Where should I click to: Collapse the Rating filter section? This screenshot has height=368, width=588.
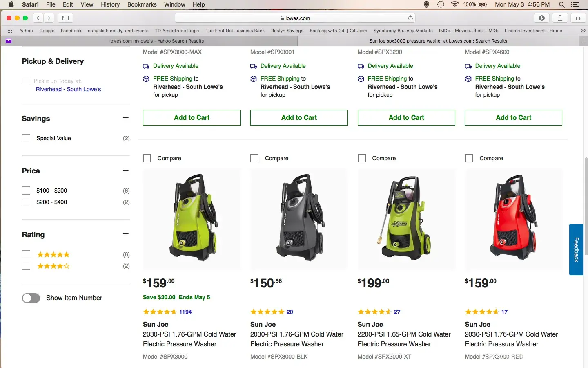coord(126,234)
